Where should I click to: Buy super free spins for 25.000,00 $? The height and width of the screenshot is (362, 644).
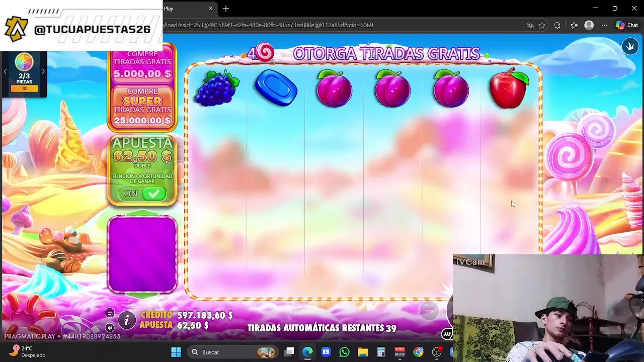coord(142,107)
